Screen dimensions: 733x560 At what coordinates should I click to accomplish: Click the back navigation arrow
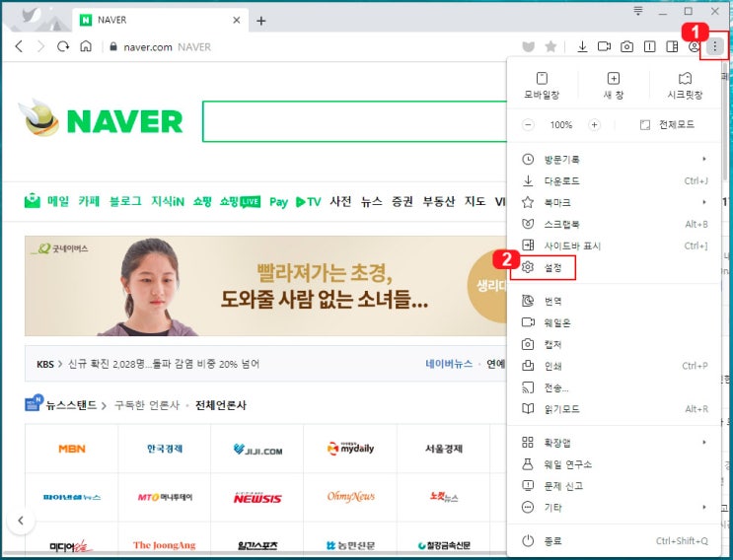(19, 46)
